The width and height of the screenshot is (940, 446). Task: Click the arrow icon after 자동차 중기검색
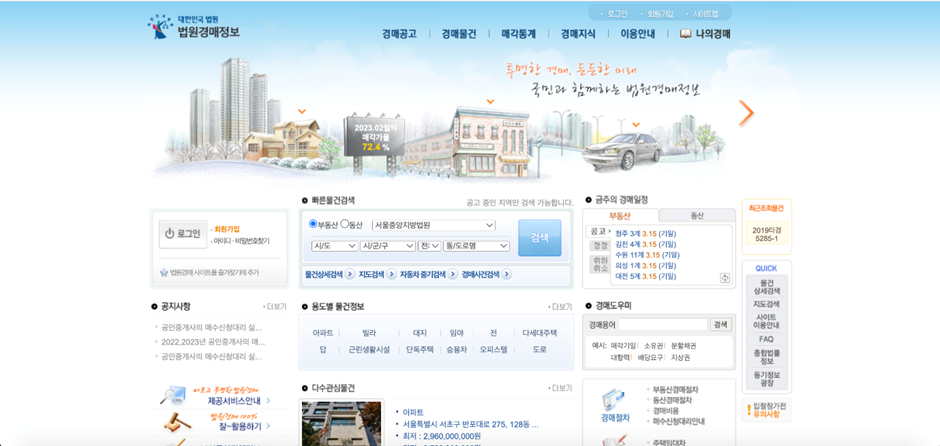(x=453, y=275)
